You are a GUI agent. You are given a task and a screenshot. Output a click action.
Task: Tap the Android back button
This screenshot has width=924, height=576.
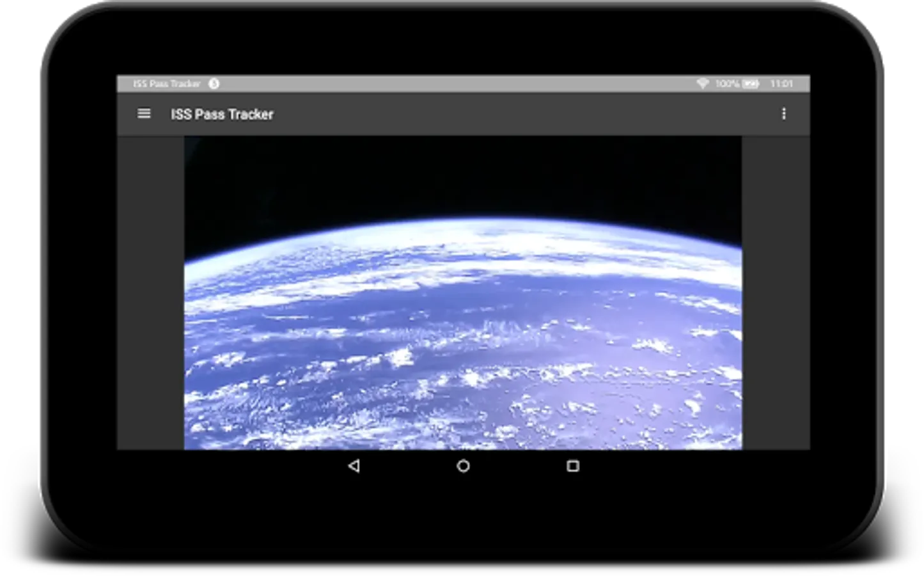pyautogui.click(x=354, y=466)
